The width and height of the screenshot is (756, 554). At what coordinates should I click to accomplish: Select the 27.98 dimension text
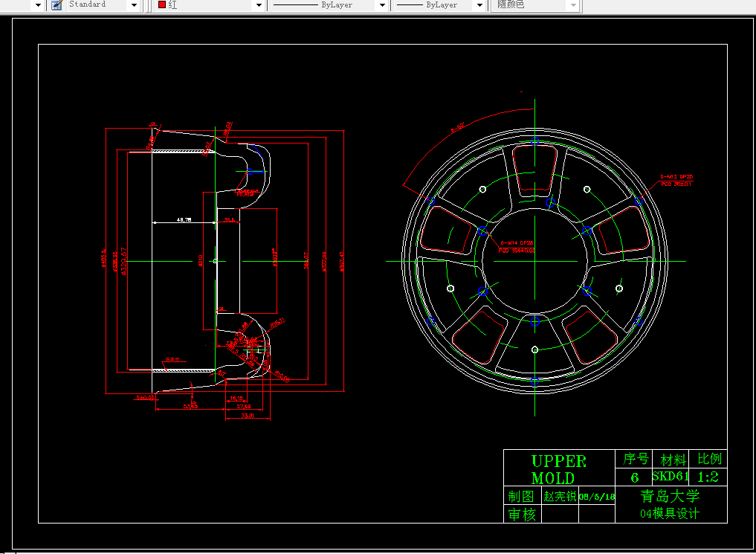coord(244,407)
